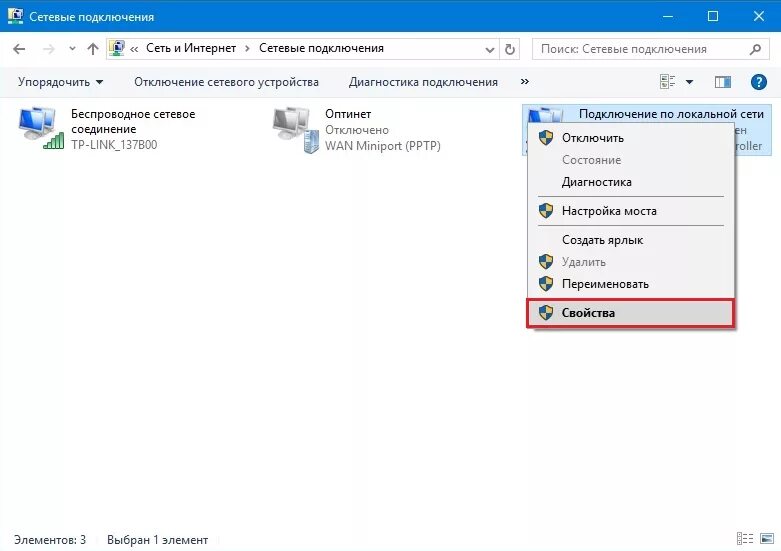The image size is (781, 551).
Task: Click Сеть и Интернет breadcrumb
Action: click(191, 48)
